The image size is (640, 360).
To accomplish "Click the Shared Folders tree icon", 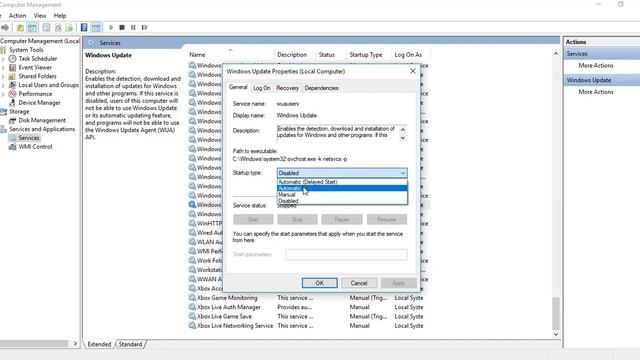I will click(13, 76).
